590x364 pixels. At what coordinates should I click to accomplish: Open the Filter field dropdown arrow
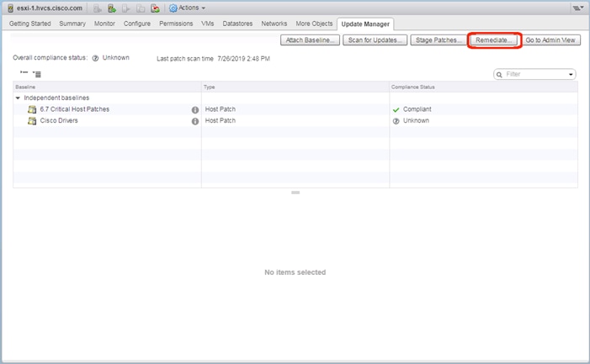tap(571, 74)
